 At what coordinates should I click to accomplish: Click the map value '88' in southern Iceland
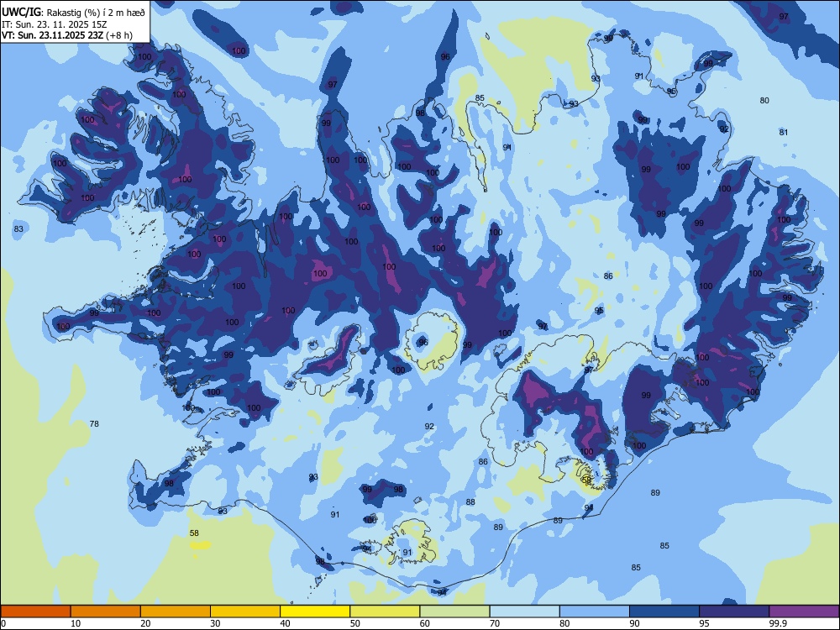(470, 502)
